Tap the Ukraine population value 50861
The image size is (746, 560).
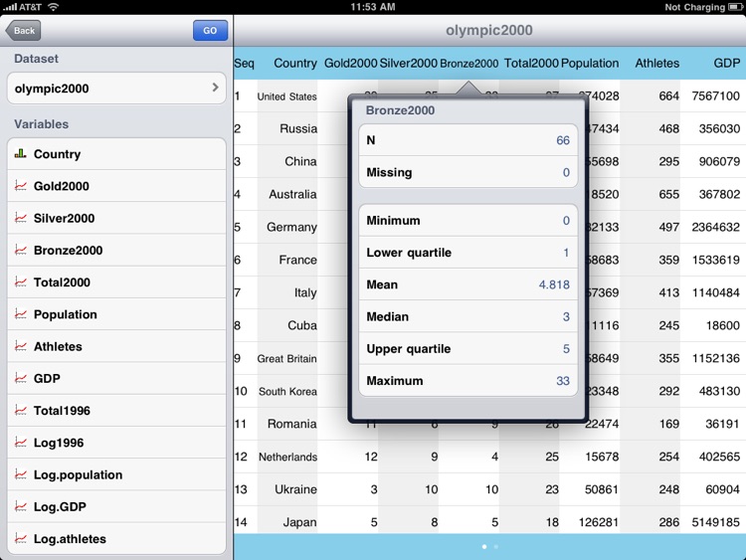tap(602, 489)
